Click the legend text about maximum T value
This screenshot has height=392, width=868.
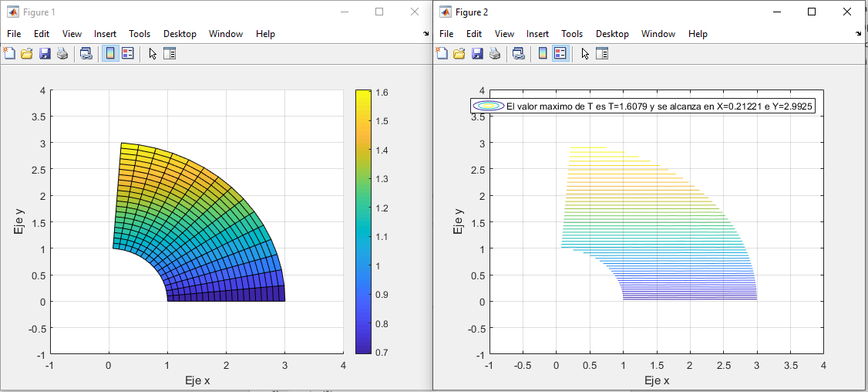pos(659,106)
